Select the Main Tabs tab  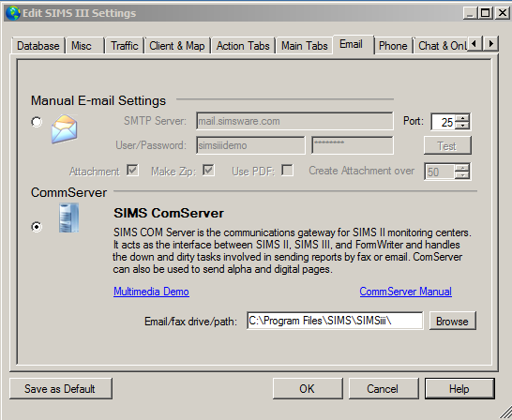point(305,46)
